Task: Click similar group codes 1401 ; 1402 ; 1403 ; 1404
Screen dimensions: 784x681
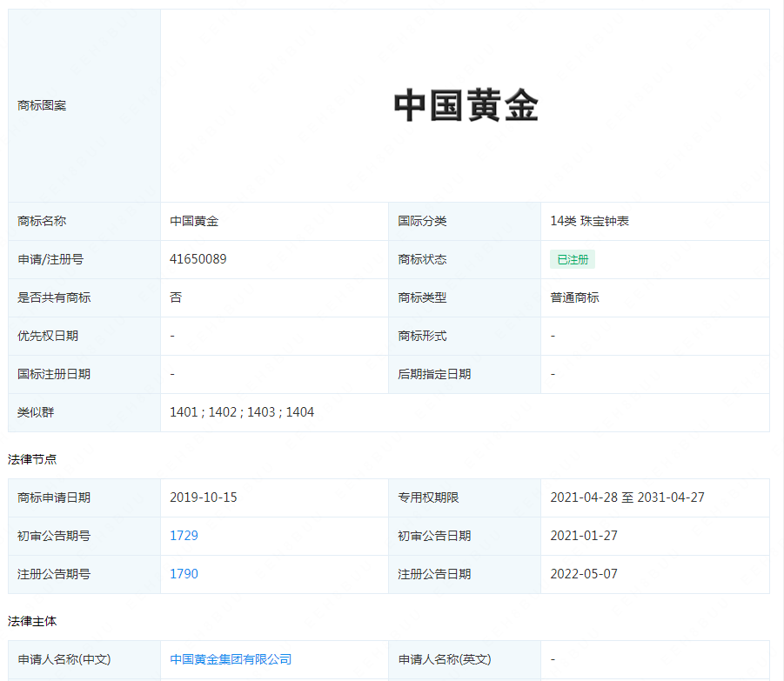Action: (x=242, y=412)
